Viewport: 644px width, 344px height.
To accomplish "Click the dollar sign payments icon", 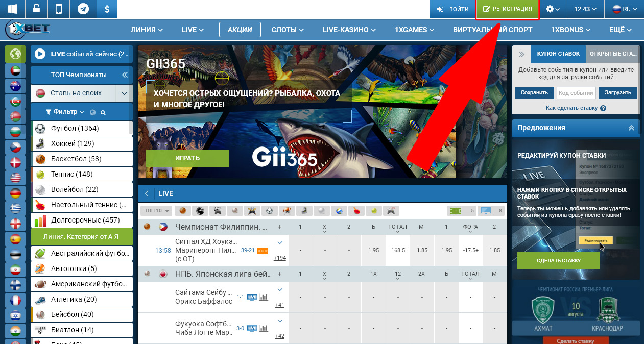I will [106, 9].
